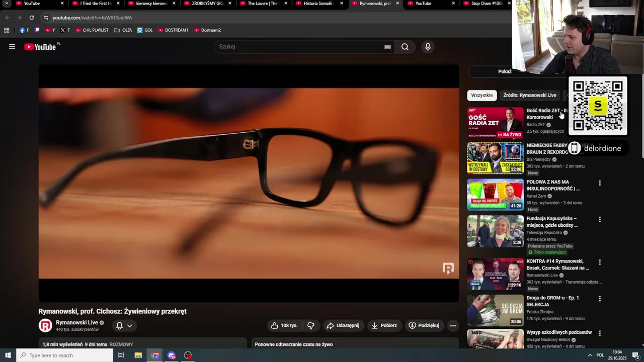Like the video with the thumbs-up 108 tys. button
Screen dimensions: 644x362
click(284, 326)
